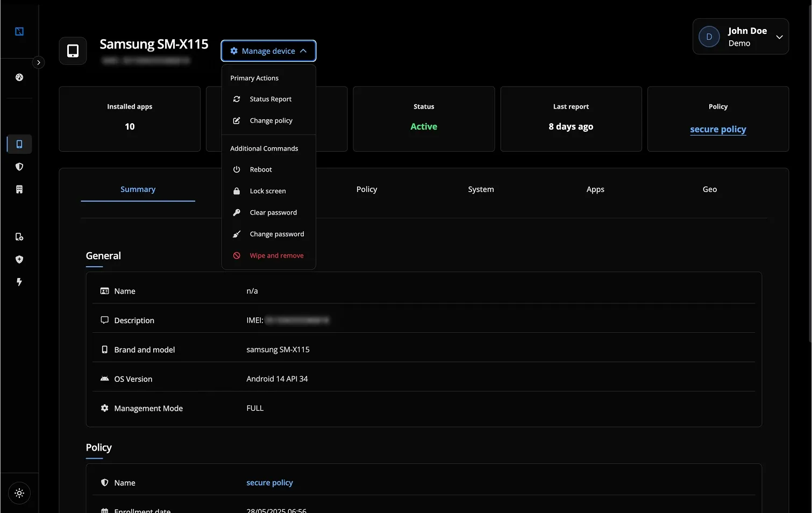Image resolution: width=812 pixels, height=513 pixels.
Task: Select Reboot from Additional Commands
Action: pyautogui.click(x=261, y=169)
